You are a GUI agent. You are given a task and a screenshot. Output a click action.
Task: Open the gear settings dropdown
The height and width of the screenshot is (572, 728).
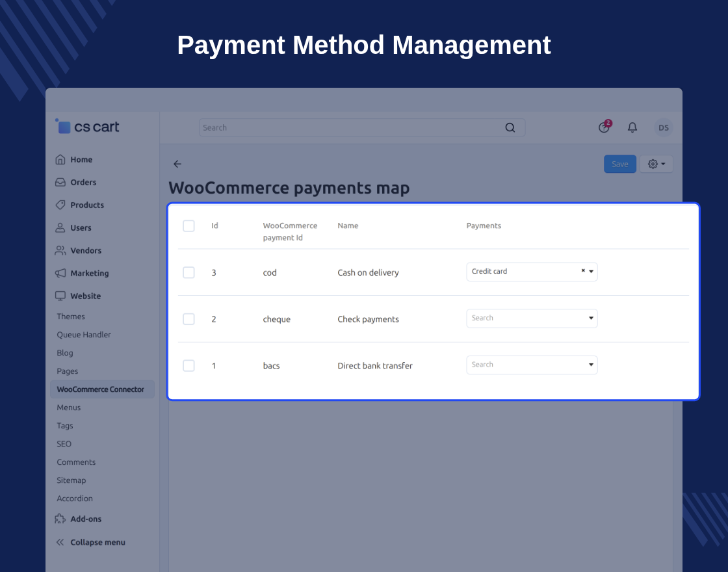656,164
